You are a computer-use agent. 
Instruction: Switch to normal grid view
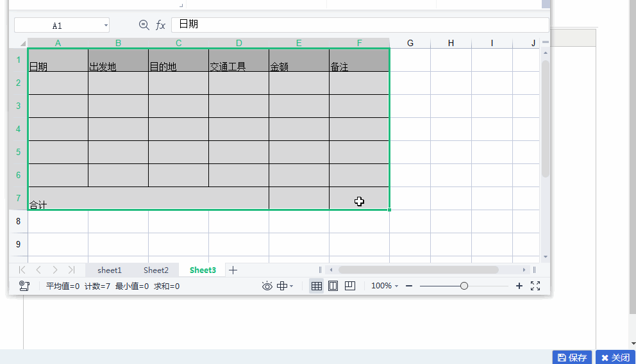point(316,286)
